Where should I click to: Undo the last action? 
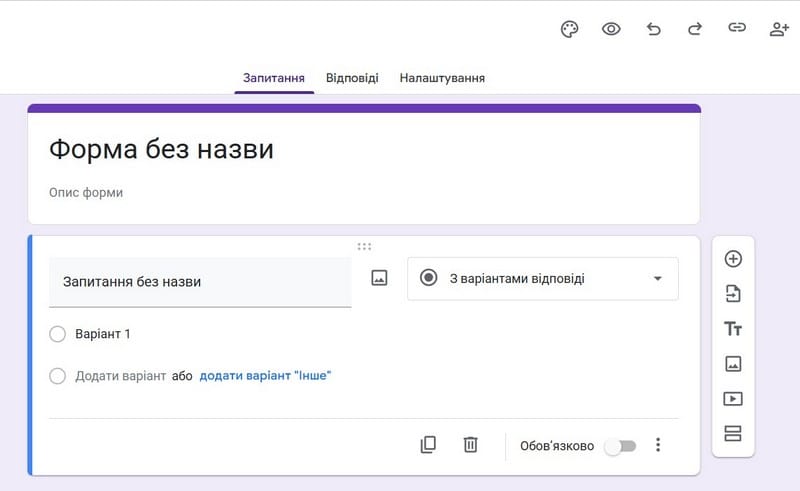[x=654, y=29]
